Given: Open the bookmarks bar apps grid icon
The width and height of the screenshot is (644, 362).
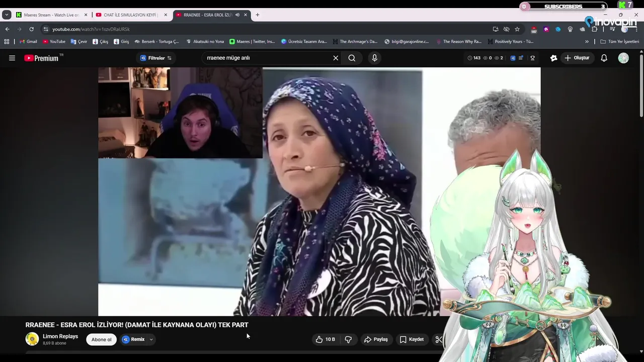Looking at the screenshot, I should coord(7,42).
